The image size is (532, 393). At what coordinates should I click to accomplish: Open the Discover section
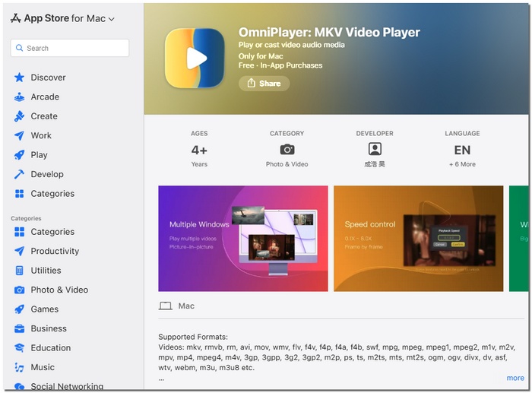click(48, 78)
